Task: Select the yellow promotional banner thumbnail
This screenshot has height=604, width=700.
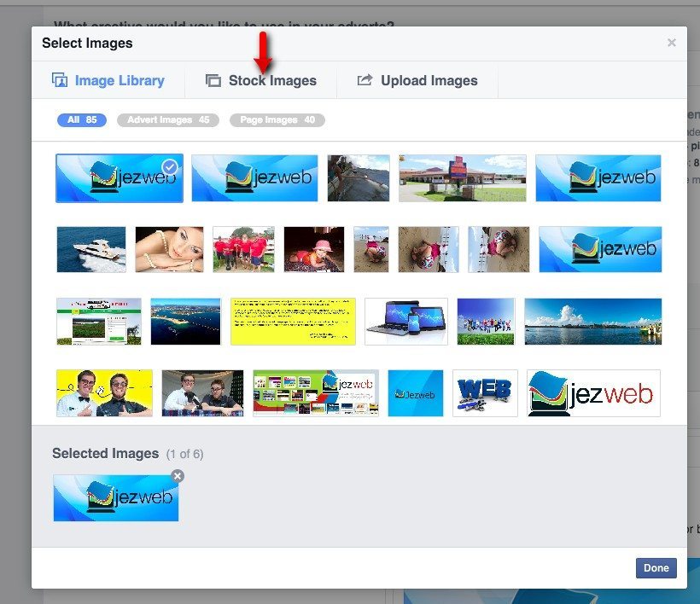Action: (x=292, y=322)
